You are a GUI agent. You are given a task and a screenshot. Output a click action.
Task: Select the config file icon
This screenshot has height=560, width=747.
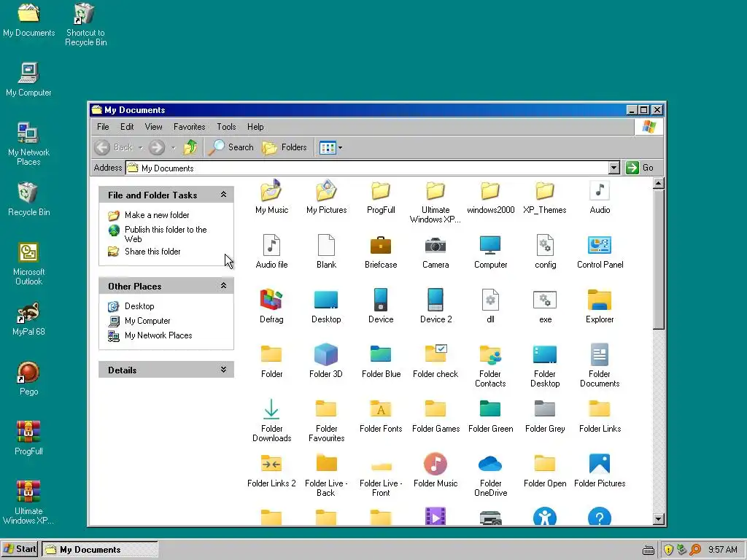(545, 246)
